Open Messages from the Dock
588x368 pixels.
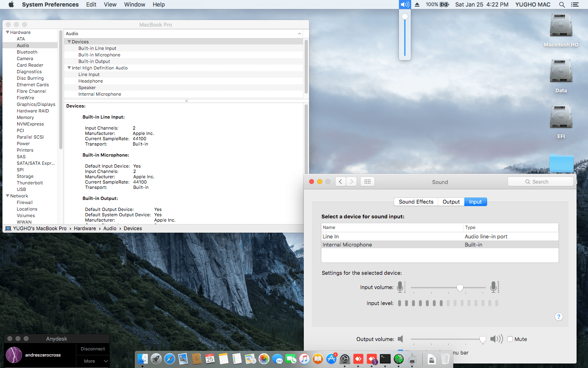click(277, 359)
